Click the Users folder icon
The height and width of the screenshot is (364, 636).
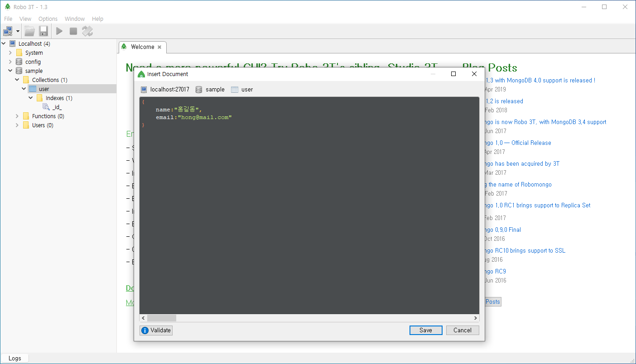click(26, 125)
